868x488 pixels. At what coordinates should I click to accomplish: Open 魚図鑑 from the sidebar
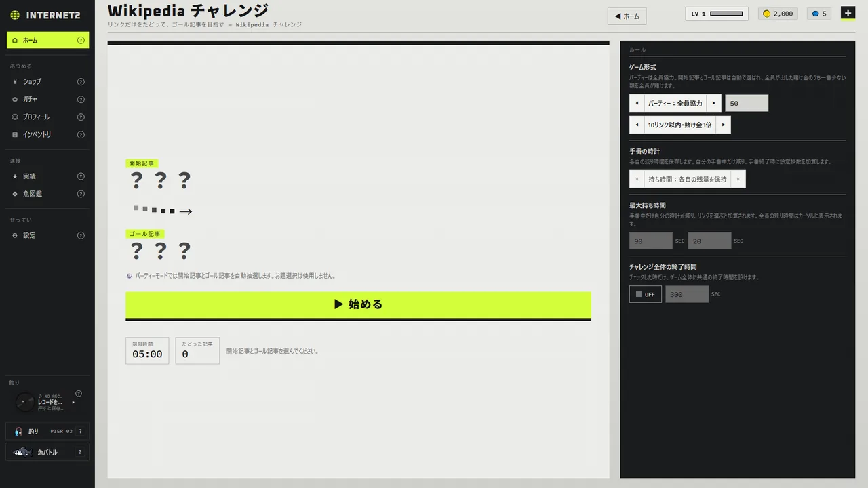coord(47,194)
